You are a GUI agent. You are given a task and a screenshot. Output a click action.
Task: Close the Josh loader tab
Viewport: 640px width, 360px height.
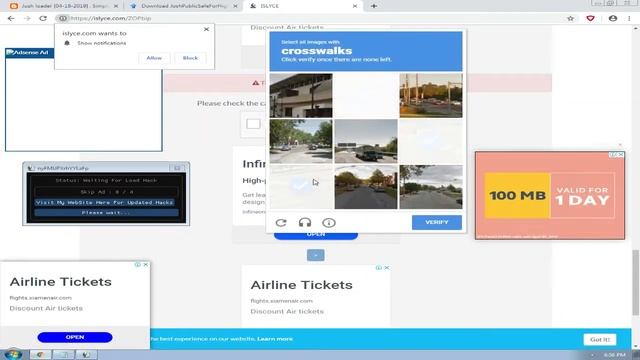point(116,6)
